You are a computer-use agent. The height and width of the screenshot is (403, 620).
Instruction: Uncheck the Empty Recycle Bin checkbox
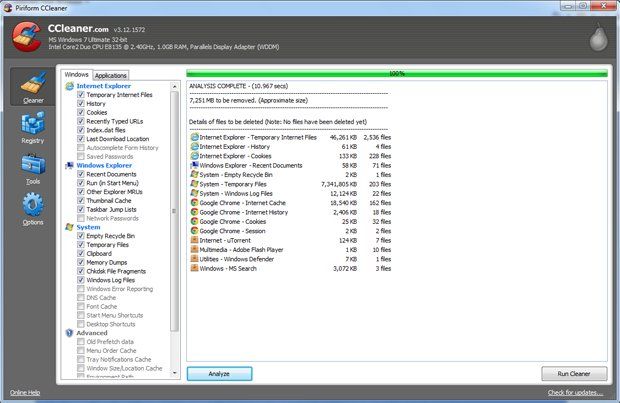coord(81,236)
